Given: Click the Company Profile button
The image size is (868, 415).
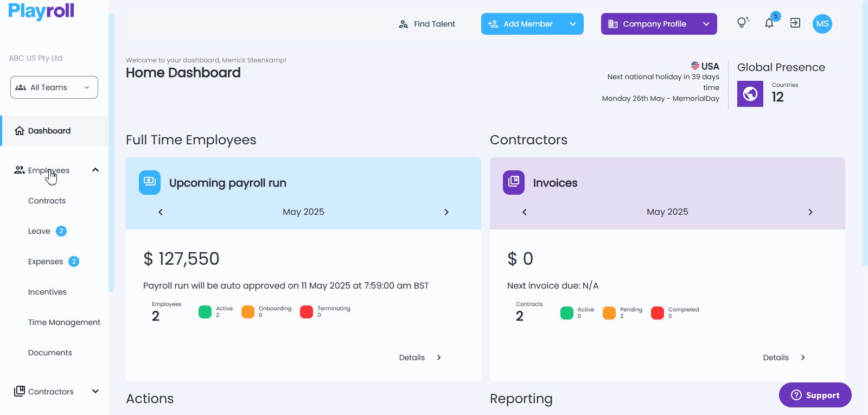Looking at the screenshot, I should [x=659, y=24].
